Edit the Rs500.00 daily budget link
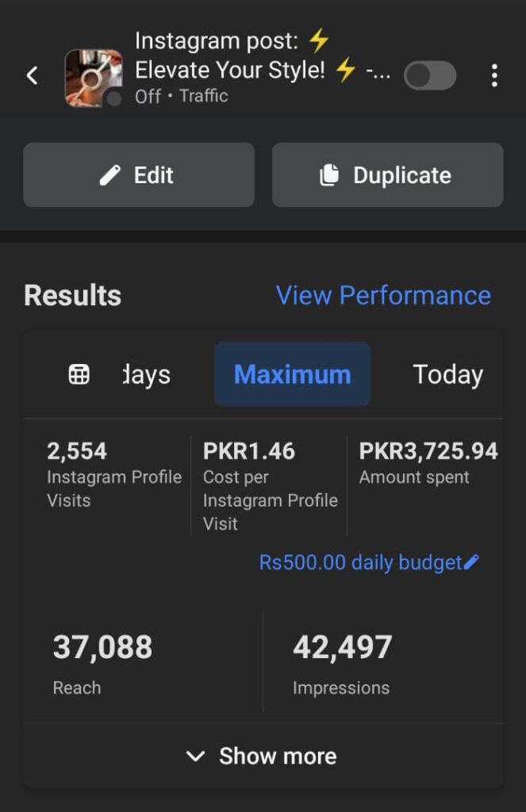526x812 pixels. (x=361, y=562)
